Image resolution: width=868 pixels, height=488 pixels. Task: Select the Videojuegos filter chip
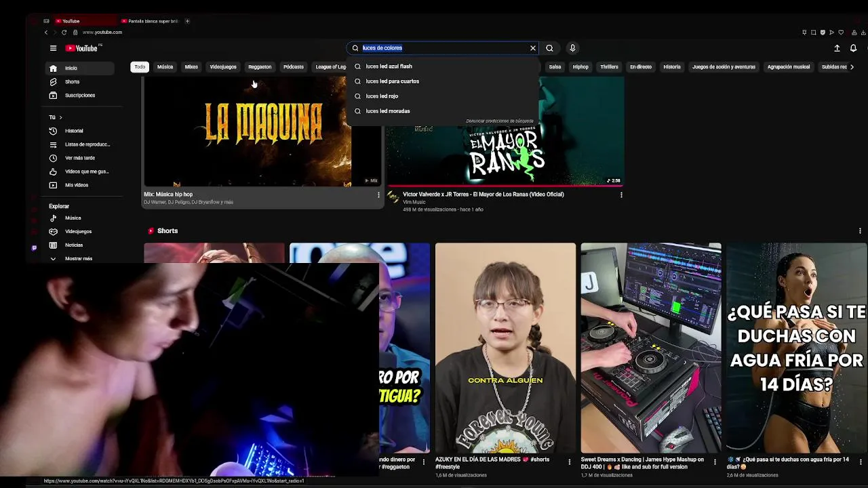coord(223,67)
